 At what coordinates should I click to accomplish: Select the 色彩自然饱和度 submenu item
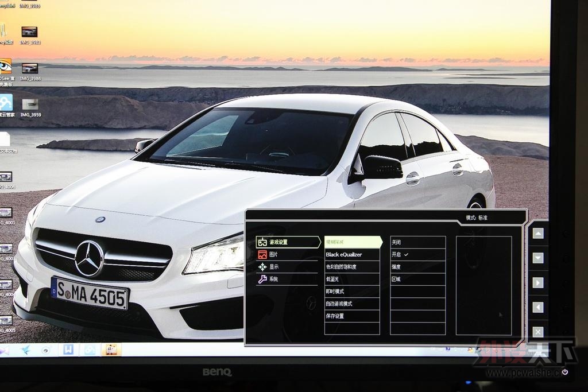352,267
